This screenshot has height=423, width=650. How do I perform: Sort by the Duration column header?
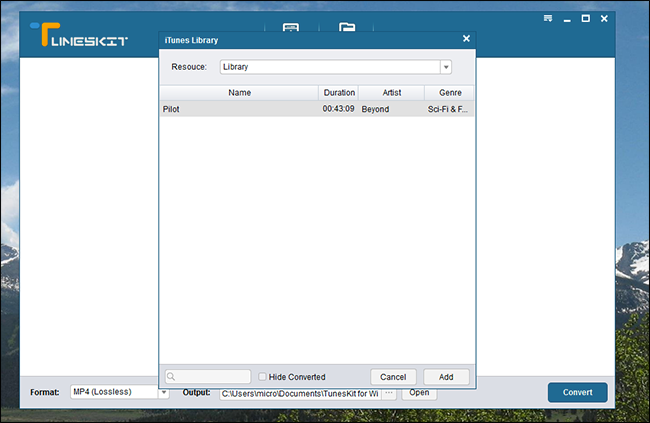pyautogui.click(x=339, y=92)
